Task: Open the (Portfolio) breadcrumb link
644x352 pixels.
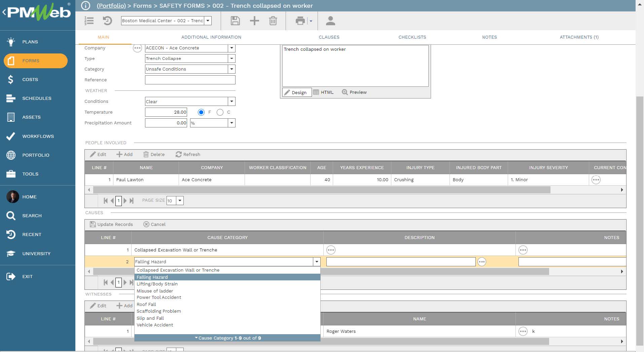Action: click(x=111, y=6)
